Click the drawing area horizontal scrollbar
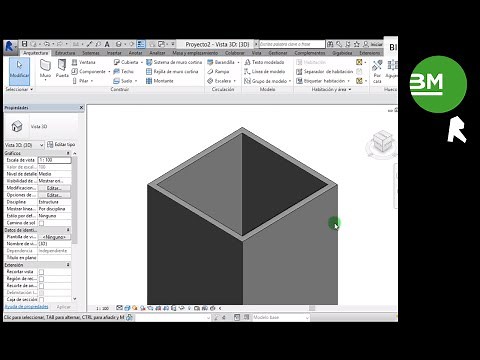The width and height of the screenshot is (480, 360). pyautogui.click(x=312, y=308)
